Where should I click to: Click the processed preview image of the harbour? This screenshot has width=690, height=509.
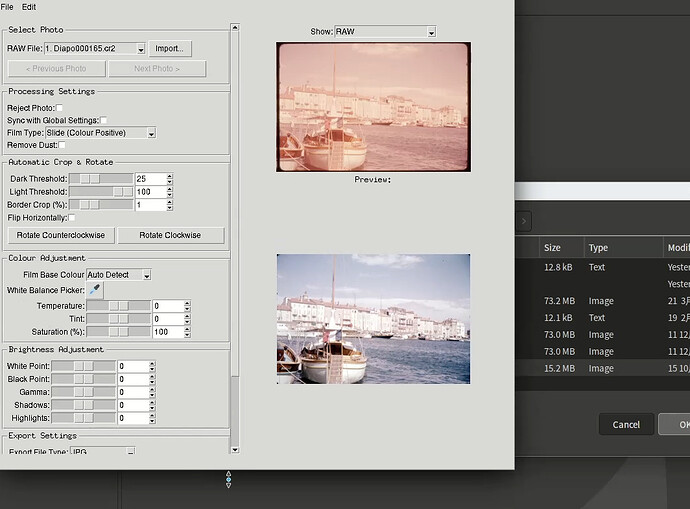click(x=373, y=318)
